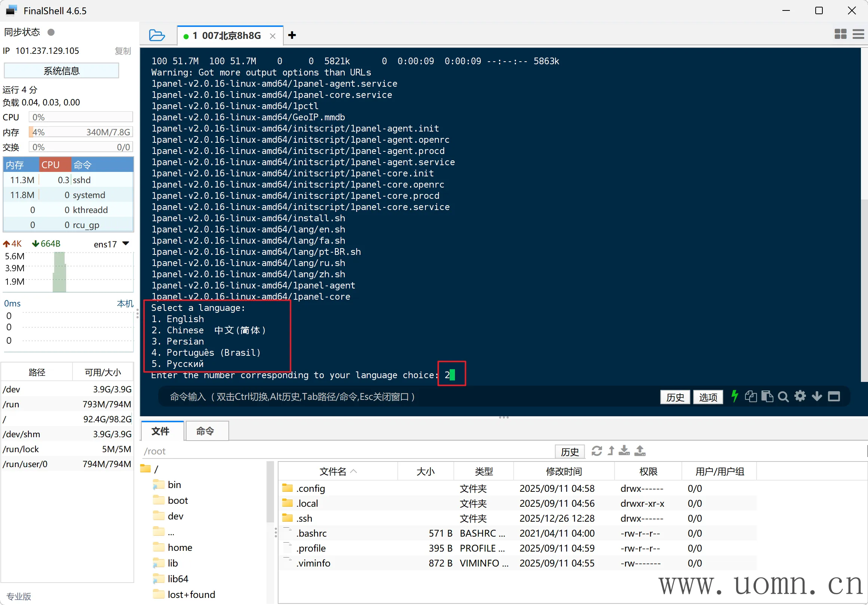Click the terminal paste icon
Viewport: 868px width, 605px height.
coord(767,396)
